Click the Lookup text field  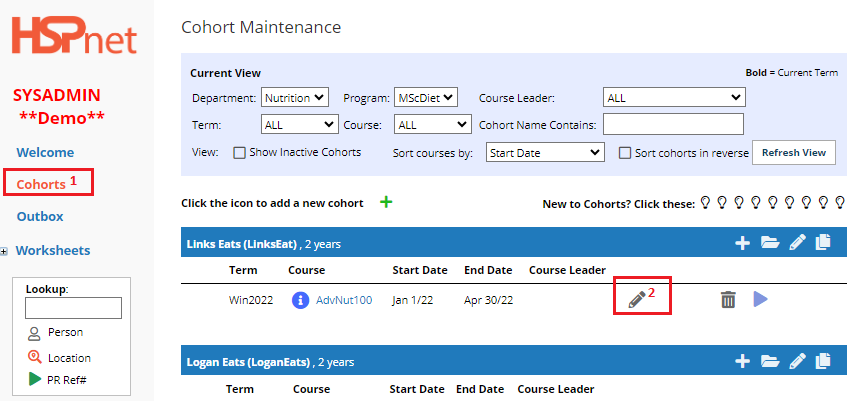pos(73,308)
